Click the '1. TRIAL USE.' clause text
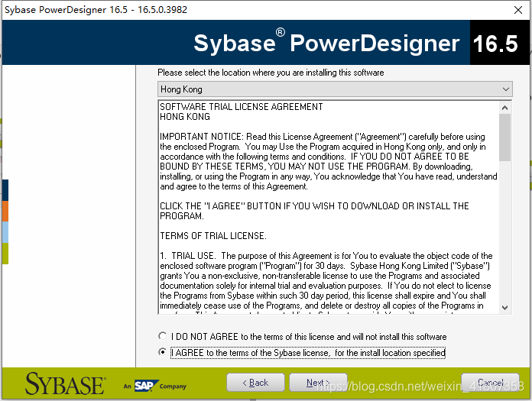Image resolution: width=532 pixels, height=401 pixels. pyautogui.click(x=187, y=256)
